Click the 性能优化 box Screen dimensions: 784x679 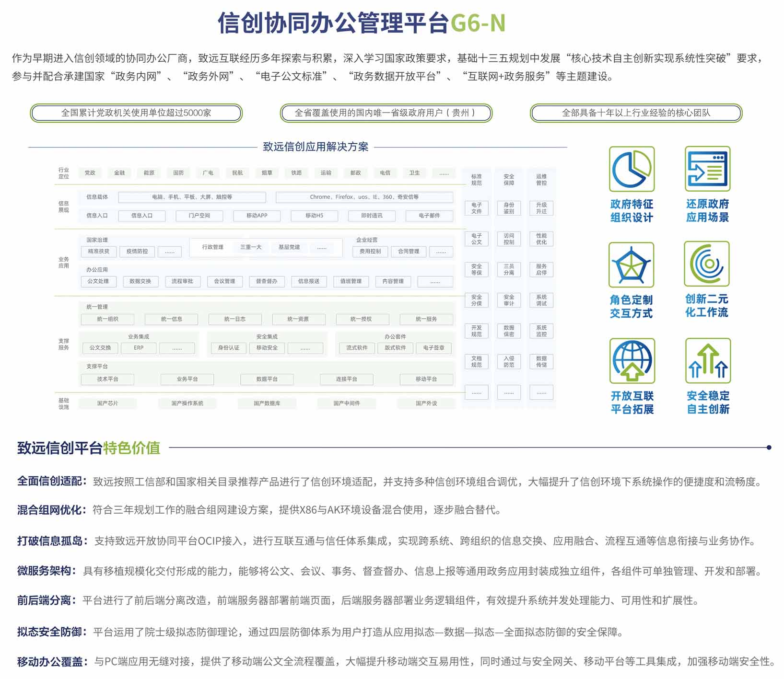[x=541, y=239]
